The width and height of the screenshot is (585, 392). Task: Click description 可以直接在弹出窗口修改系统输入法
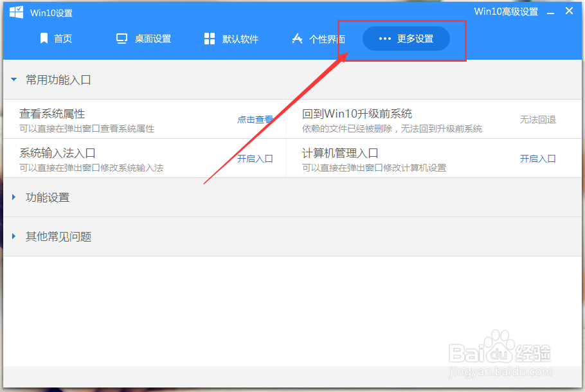(91, 168)
